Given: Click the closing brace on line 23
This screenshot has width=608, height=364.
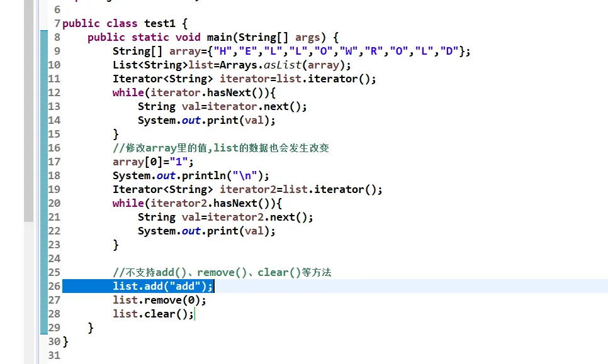Looking at the screenshot, I should coord(116,245).
